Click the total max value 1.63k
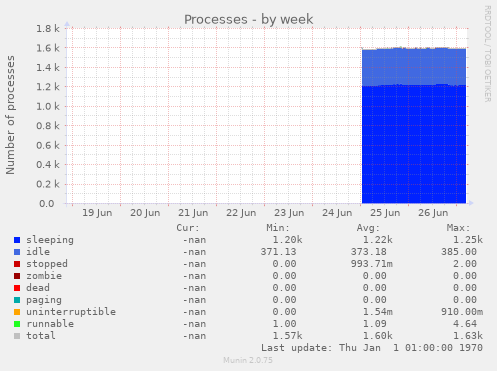The height and width of the screenshot is (371, 497). tap(468, 336)
